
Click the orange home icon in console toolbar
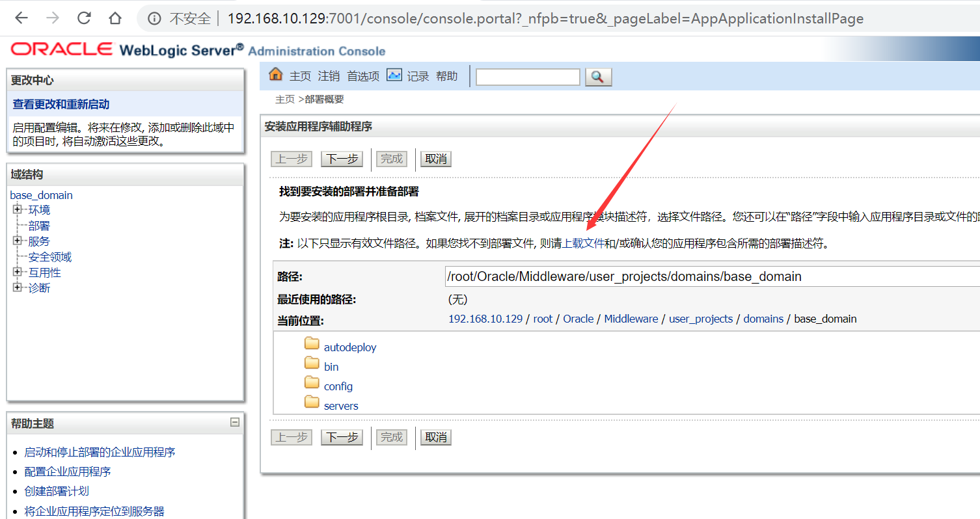[x=276, y=74]
